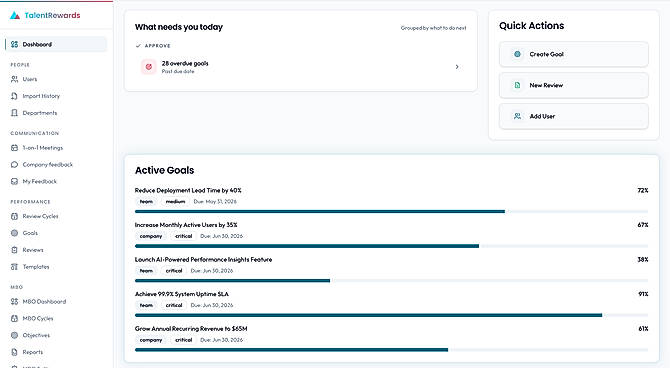Click the Review Cycles icon
Viewport: 670px width, 368px height.
tap(15, 216)
